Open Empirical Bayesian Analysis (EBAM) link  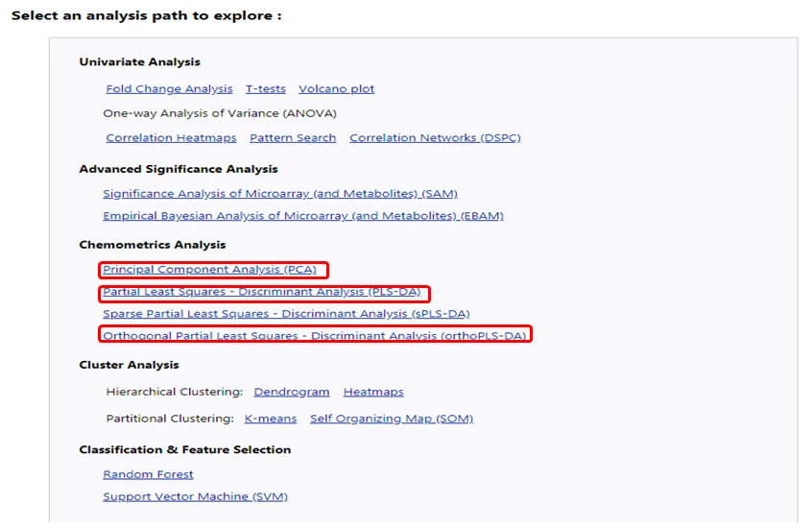302,216
